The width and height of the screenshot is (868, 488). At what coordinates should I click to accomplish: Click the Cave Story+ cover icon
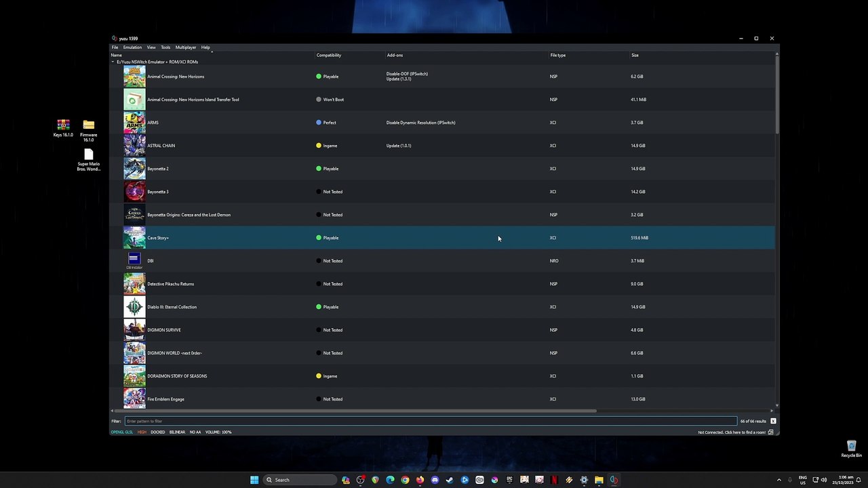(134, 238)
